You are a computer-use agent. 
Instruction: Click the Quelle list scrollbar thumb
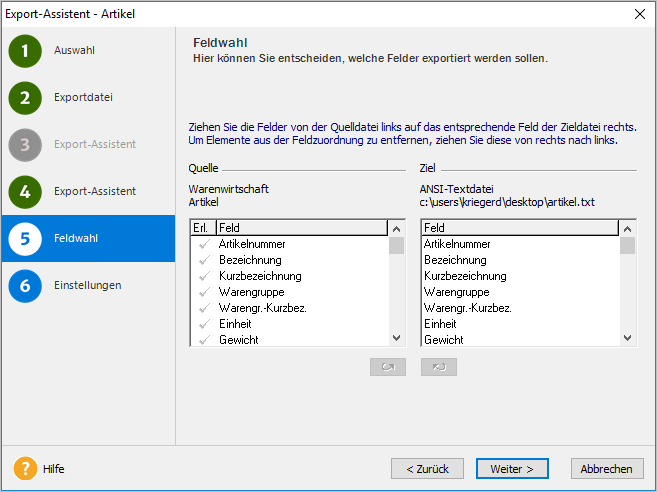point(396,246)
